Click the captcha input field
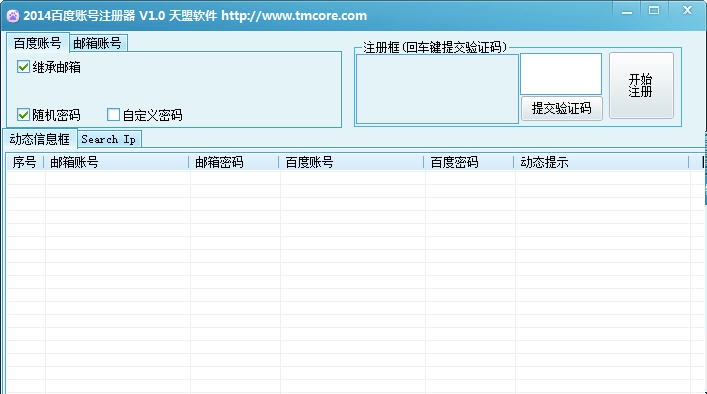707x394 pixels. [561, 74]
